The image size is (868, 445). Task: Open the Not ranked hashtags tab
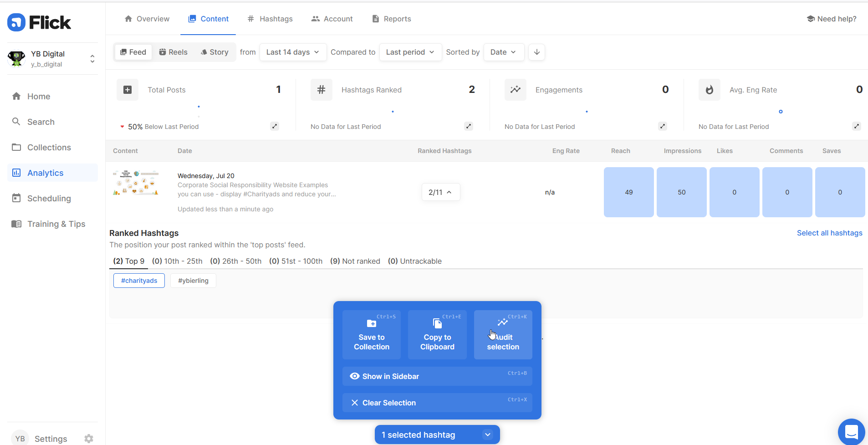pos(355,261)
